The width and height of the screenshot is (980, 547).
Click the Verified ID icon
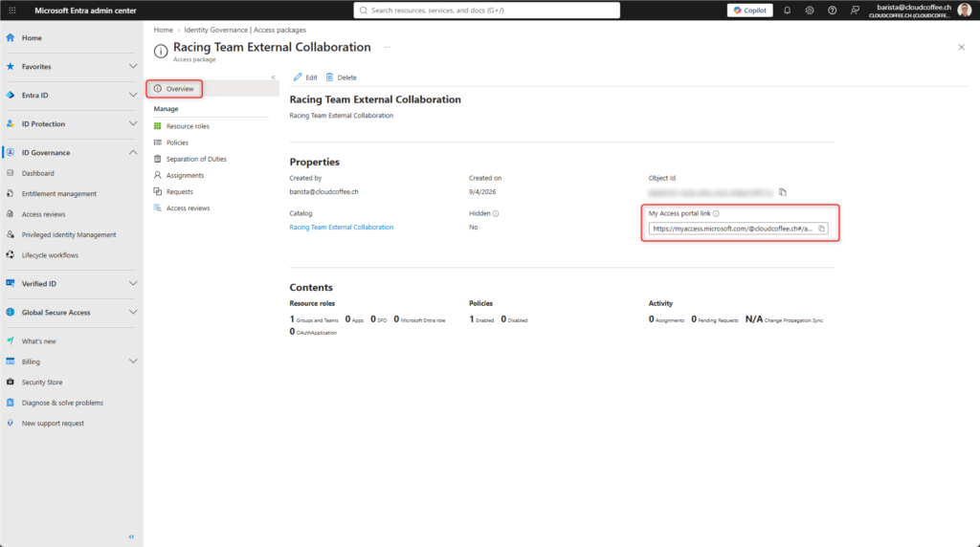[10, 283]
